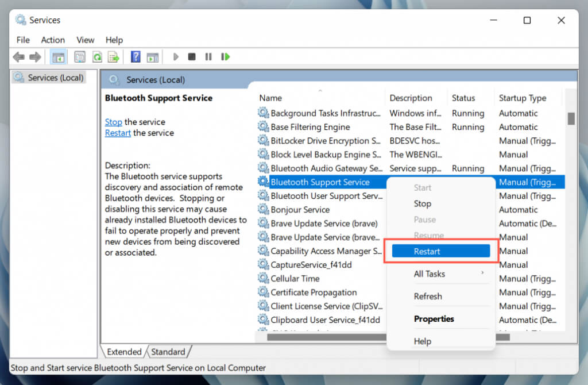Viewport: 588px width, 385px height.
Task: Expand the All Tasks submenu
Action: [430, 274]
